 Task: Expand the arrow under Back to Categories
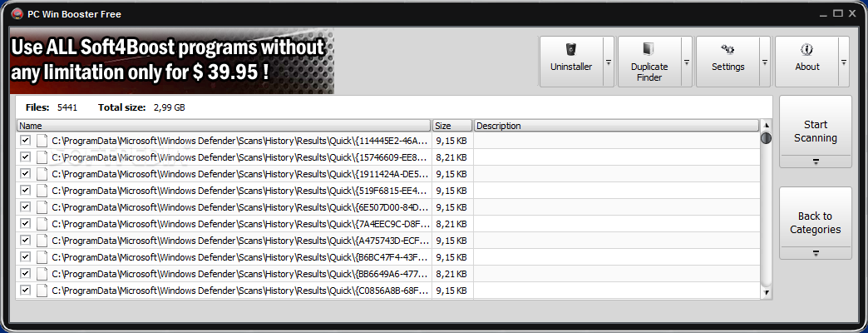coord(816,253)
